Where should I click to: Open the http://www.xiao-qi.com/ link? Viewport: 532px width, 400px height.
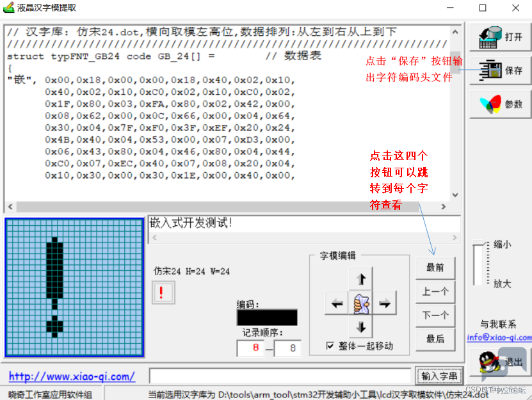tap(72, 376)
